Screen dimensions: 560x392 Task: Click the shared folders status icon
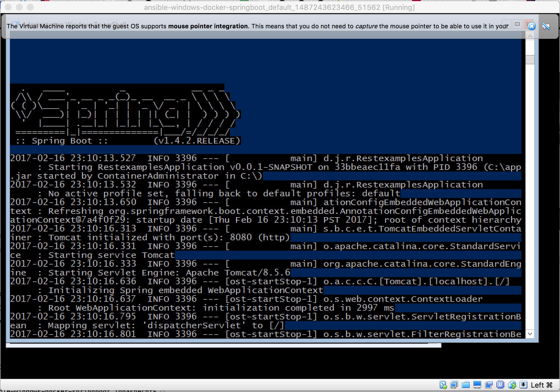(x=466, y=385)
